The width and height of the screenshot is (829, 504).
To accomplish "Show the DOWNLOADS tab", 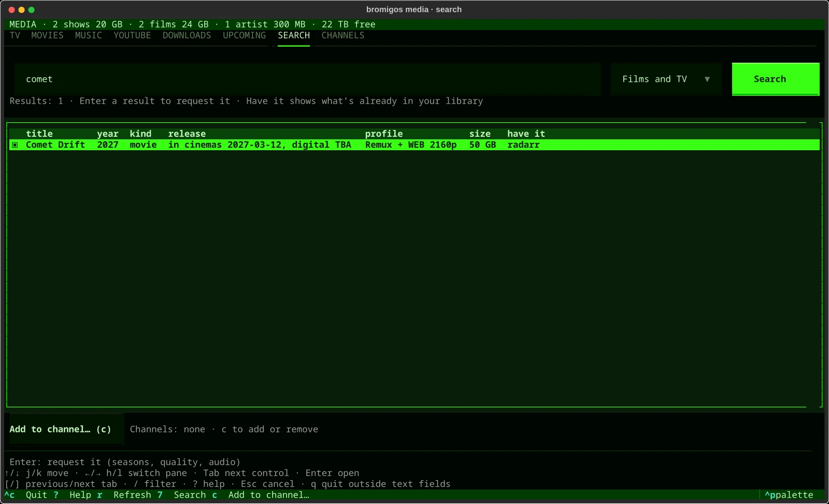I will 187,35.
